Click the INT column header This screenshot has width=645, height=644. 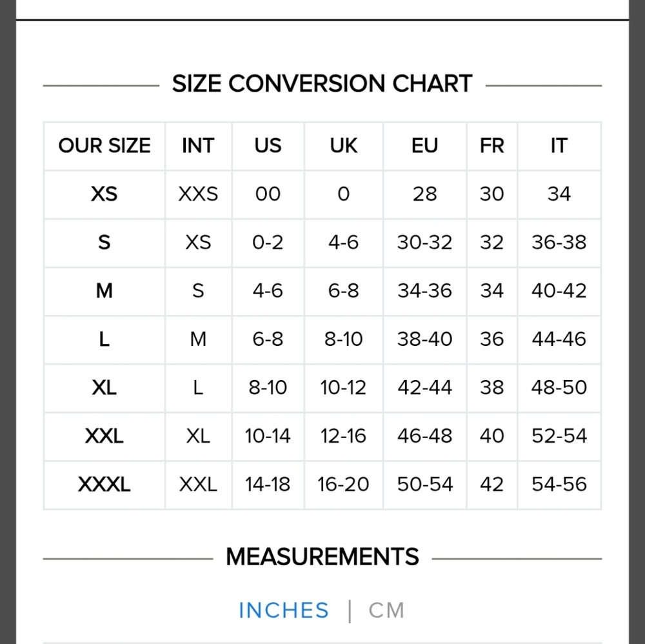coord(198,146)
